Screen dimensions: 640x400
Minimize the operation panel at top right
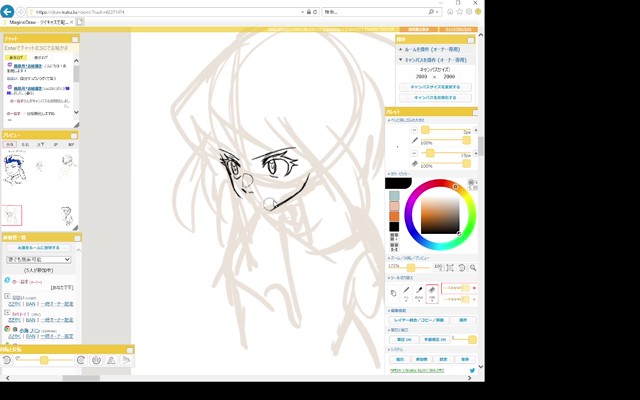(x=471, y=40)
